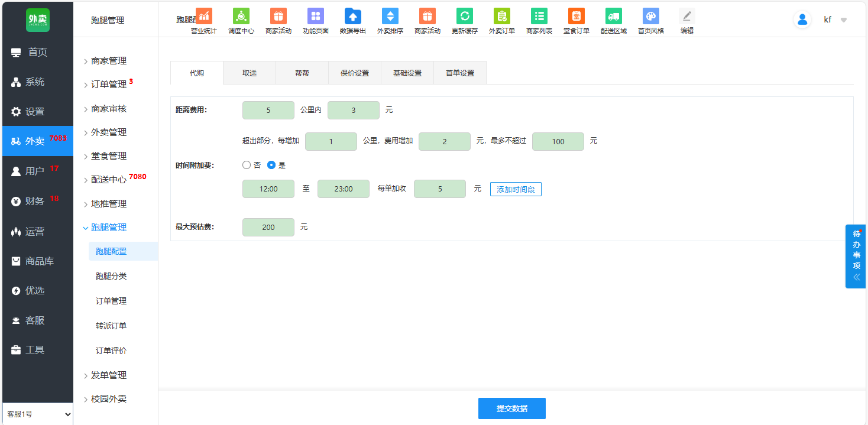Switch to the 保价设置 tab
Image resolution: width=868 pixels, height=425 pixels.
pyautogui.click(x=355, y=73)
